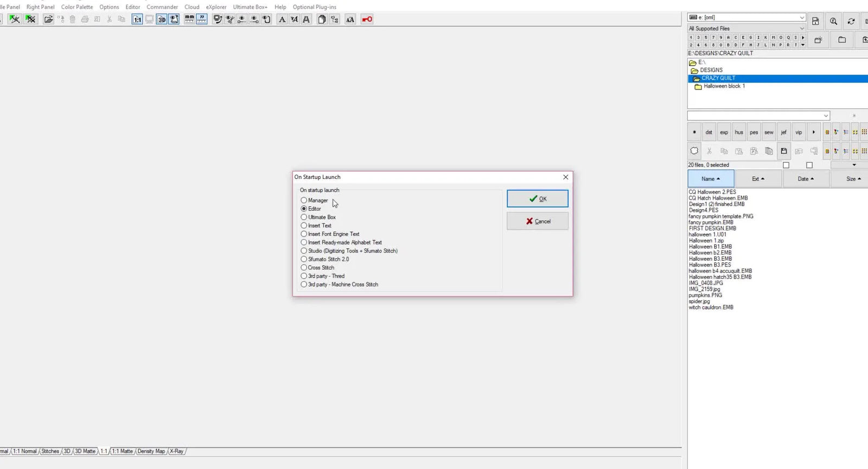This screenshot has width=868, height=469.
Task: Choose the Cross Stitch radio option
Action: pos(317,268)
